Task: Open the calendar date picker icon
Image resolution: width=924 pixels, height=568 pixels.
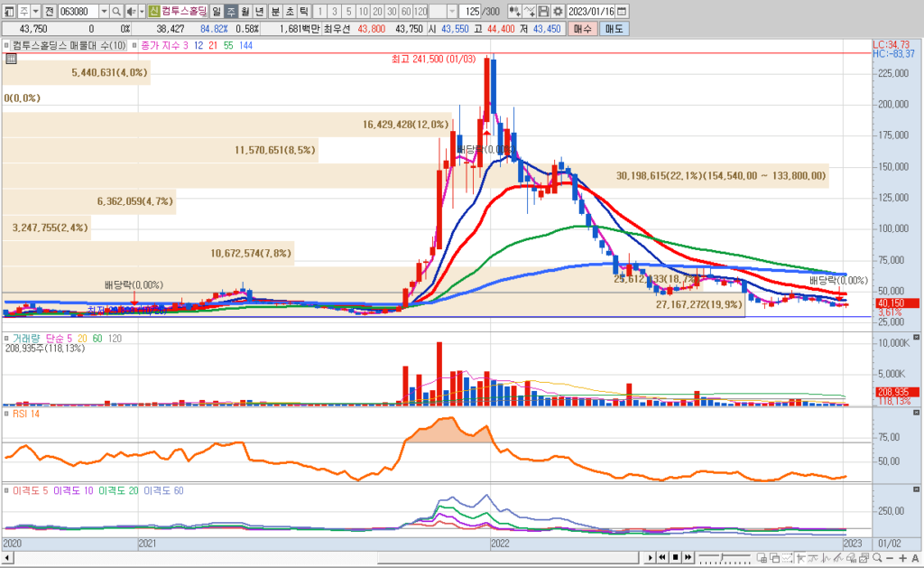Action: [x=622, y=11]
